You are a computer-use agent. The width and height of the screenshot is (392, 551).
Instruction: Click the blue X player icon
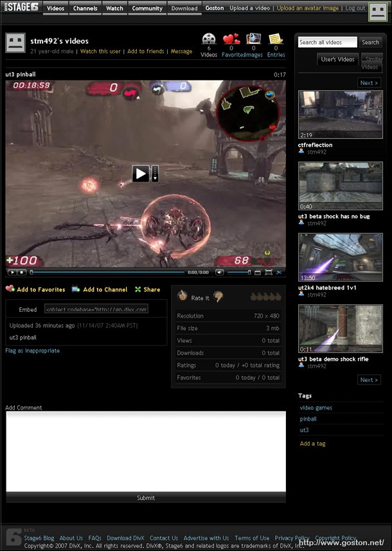click(280, 273)
